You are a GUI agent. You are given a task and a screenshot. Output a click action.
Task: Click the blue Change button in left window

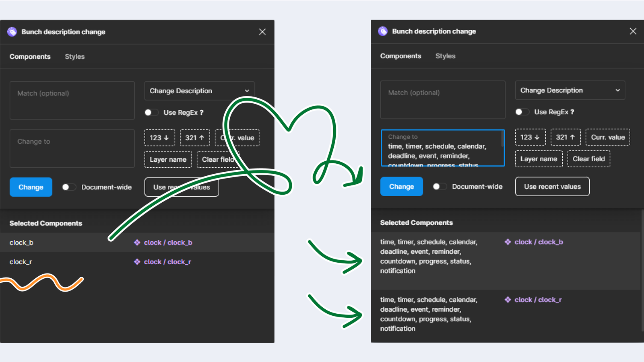point(31,187)
